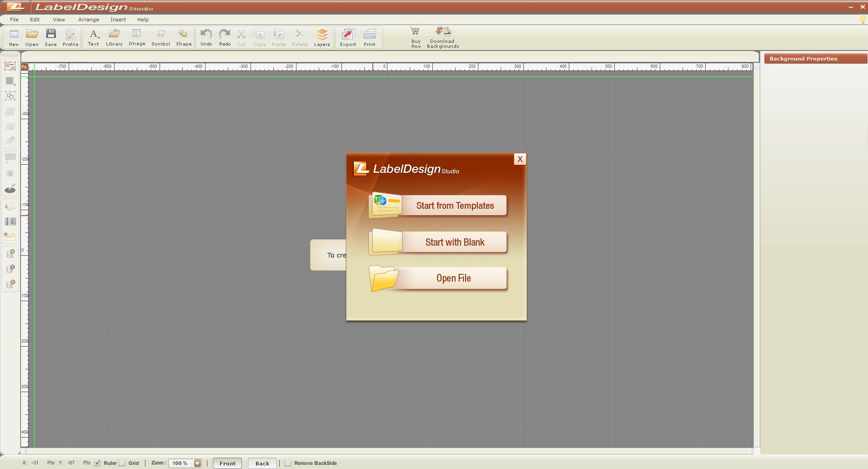Click the Paste toolbar icon
868x469 pixels.
279,37
